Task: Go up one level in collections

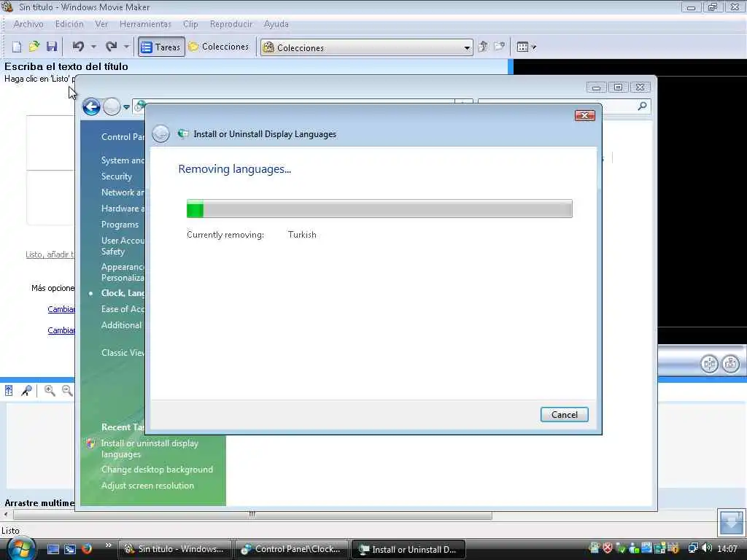Action: point(483,47)
